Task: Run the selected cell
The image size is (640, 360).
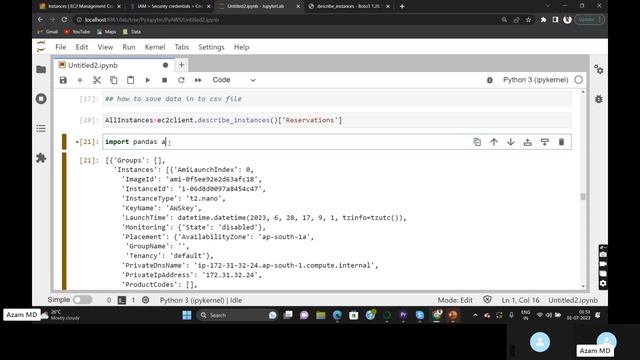Action: point(147,80)
